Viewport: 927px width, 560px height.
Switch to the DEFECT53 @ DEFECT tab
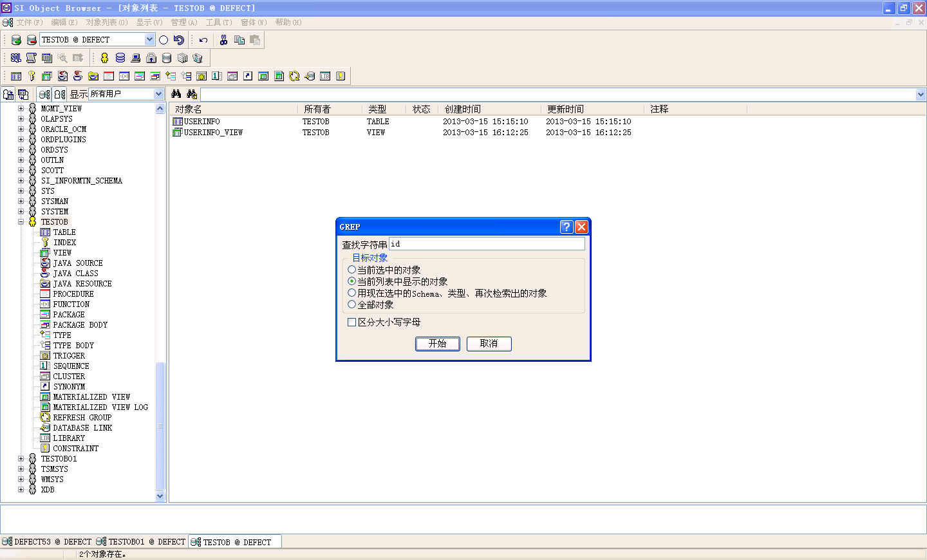[47, 542]
